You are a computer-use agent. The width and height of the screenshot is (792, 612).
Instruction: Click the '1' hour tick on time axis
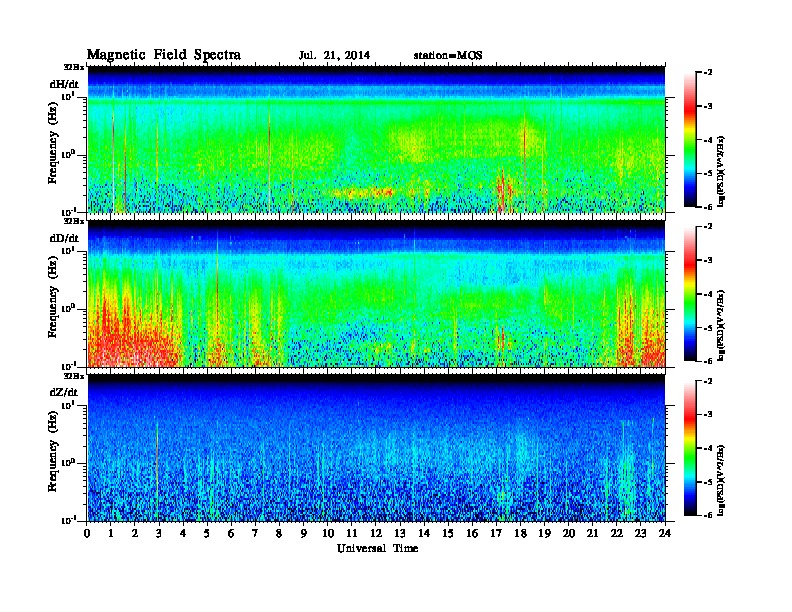(111, 534)
